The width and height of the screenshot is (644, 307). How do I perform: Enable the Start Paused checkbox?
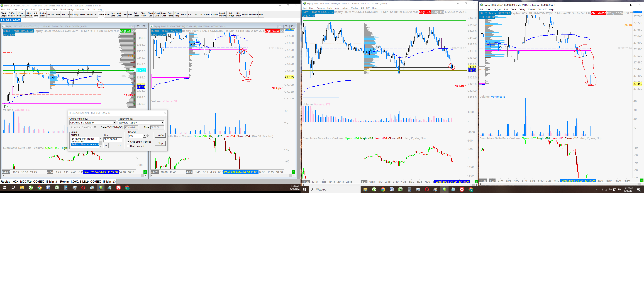pyautogui.click(x=128, y=146)
